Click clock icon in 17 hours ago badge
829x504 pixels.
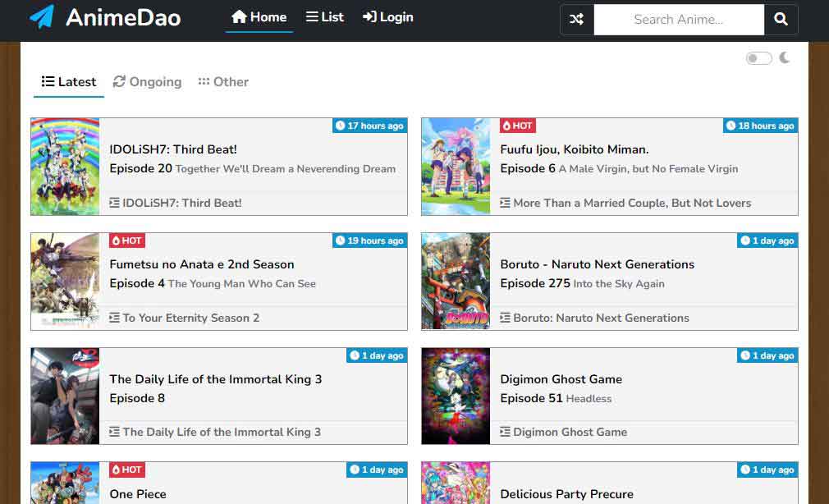340,126
